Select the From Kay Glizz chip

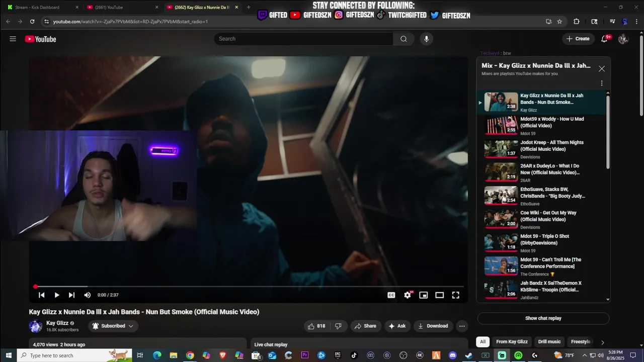coord(512,342)
